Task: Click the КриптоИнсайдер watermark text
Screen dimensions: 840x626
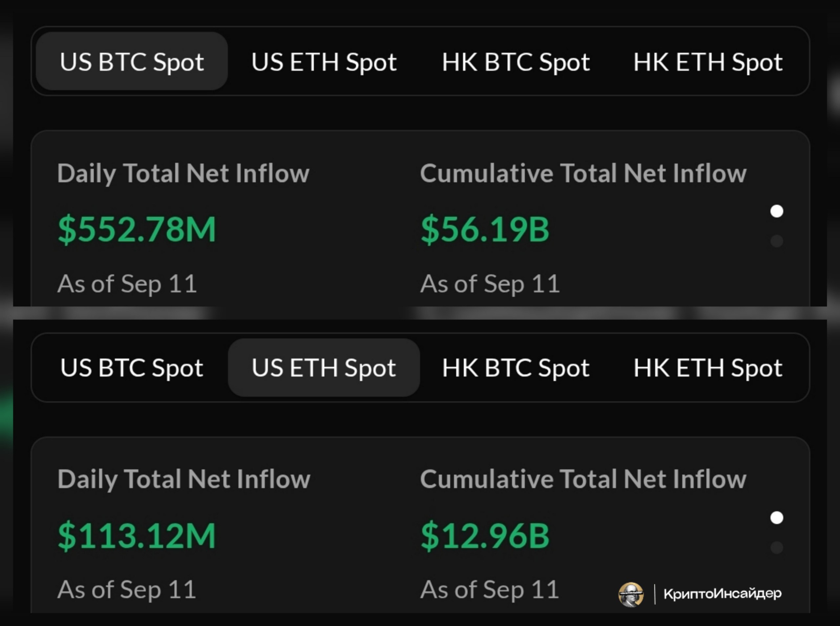Action: [x=722, y=594]
